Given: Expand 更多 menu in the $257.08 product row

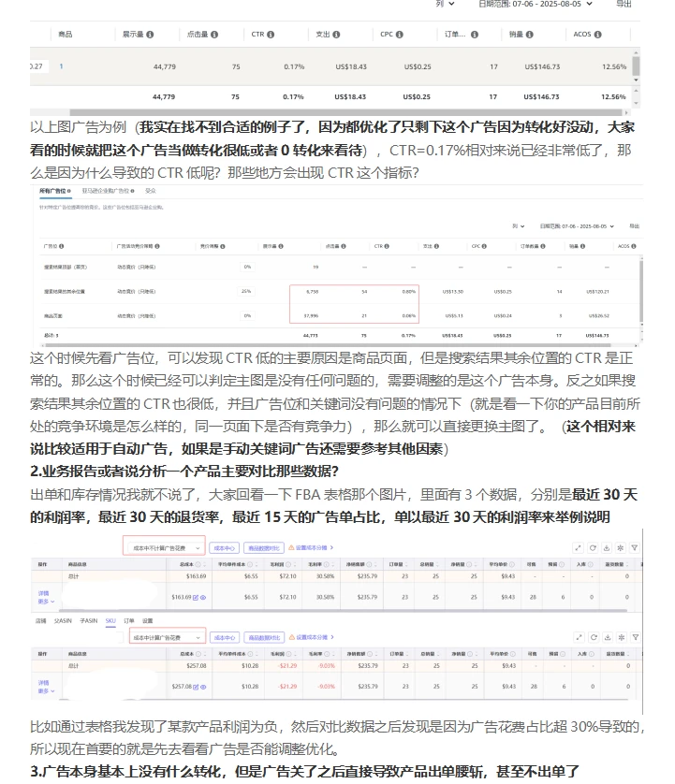Looking at the screenshot, I should tap(46, 691).
